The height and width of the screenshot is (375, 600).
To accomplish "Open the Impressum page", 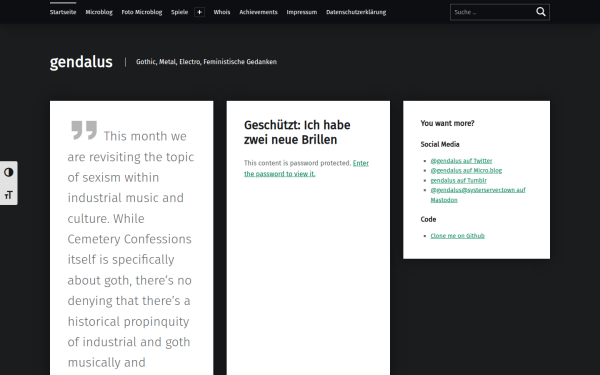I will click(302, 12).
